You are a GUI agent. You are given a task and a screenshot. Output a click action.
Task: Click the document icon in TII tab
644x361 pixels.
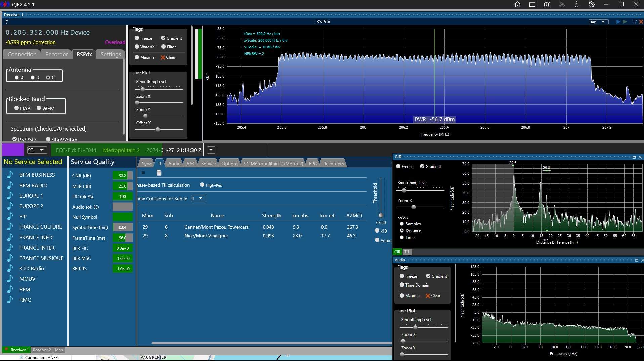click(159, 173)
